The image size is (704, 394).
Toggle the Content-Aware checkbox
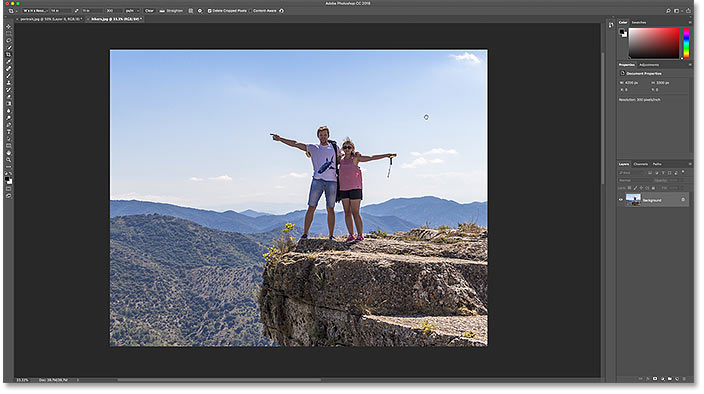(251, 11)
